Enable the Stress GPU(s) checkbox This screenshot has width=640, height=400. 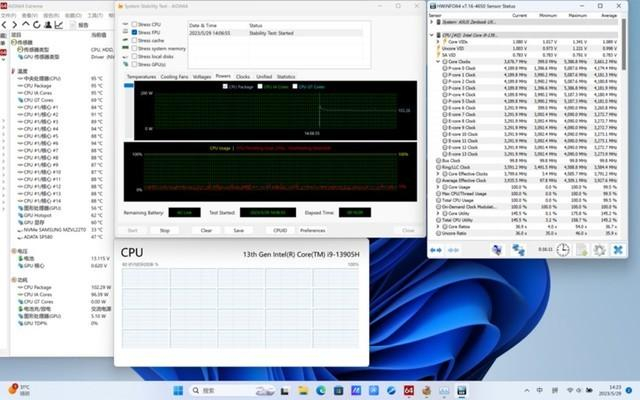(x=134, y=64)
